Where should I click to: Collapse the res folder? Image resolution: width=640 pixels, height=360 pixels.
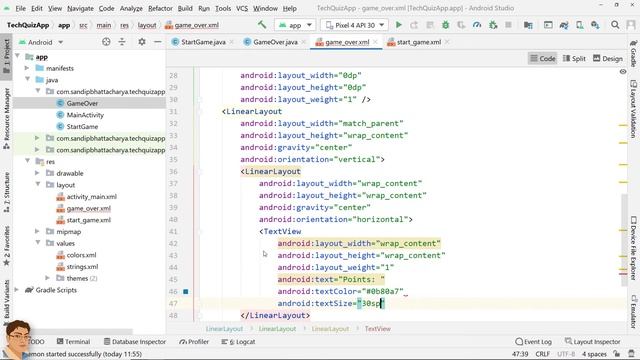[27, 161]
